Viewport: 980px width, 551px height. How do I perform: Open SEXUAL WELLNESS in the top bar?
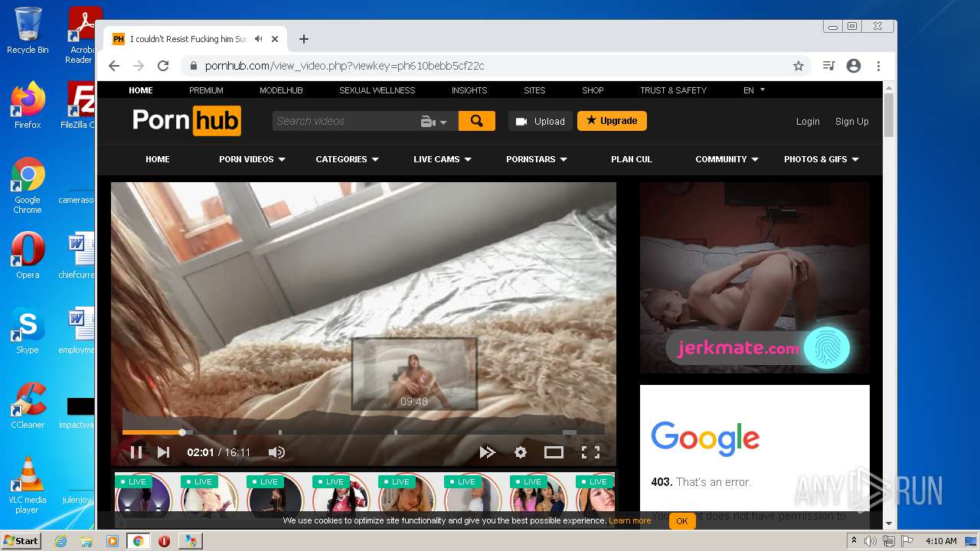(377, 90)
